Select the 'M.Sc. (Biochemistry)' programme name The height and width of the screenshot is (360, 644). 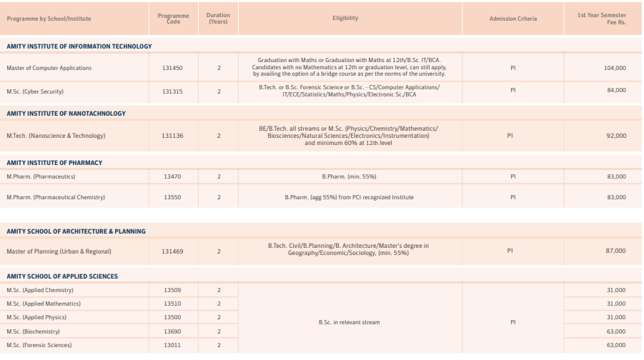pyautogui.click(x=34, y=331)
